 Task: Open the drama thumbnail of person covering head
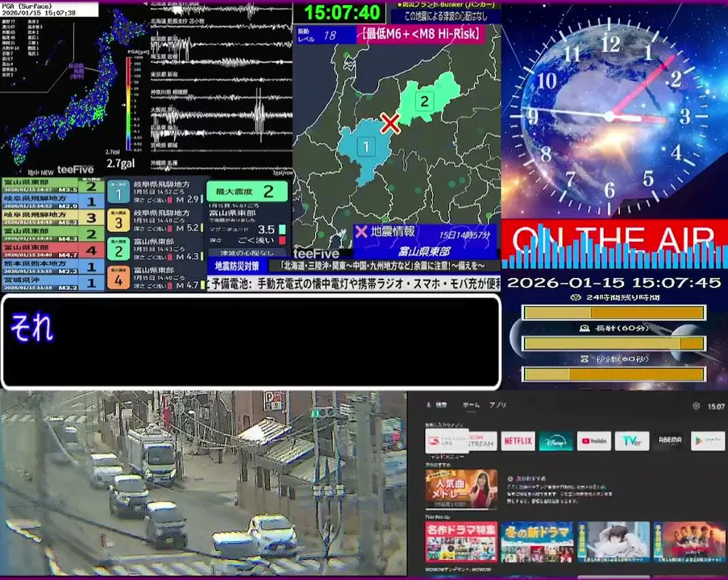click(x=614, y=542)
